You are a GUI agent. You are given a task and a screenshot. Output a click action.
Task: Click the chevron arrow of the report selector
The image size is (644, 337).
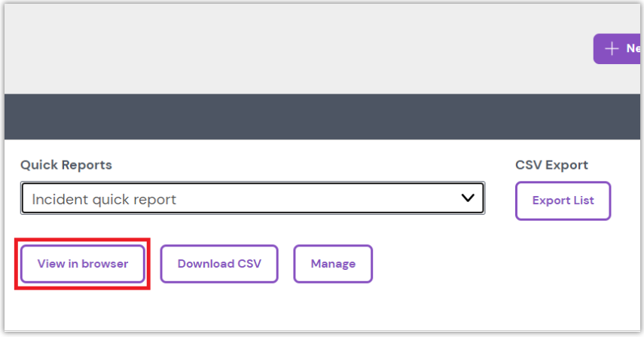click(468, 198)
